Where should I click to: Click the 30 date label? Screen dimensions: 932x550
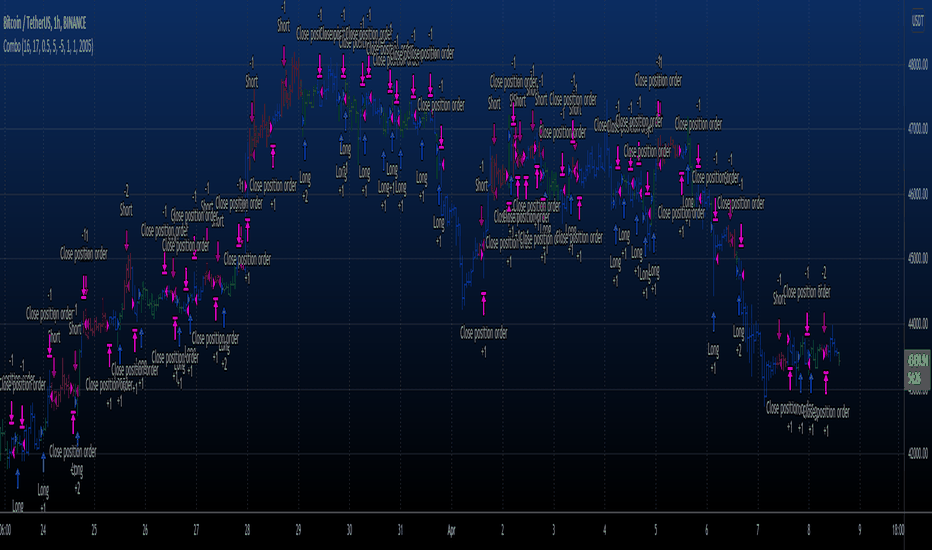pos(350,530)
